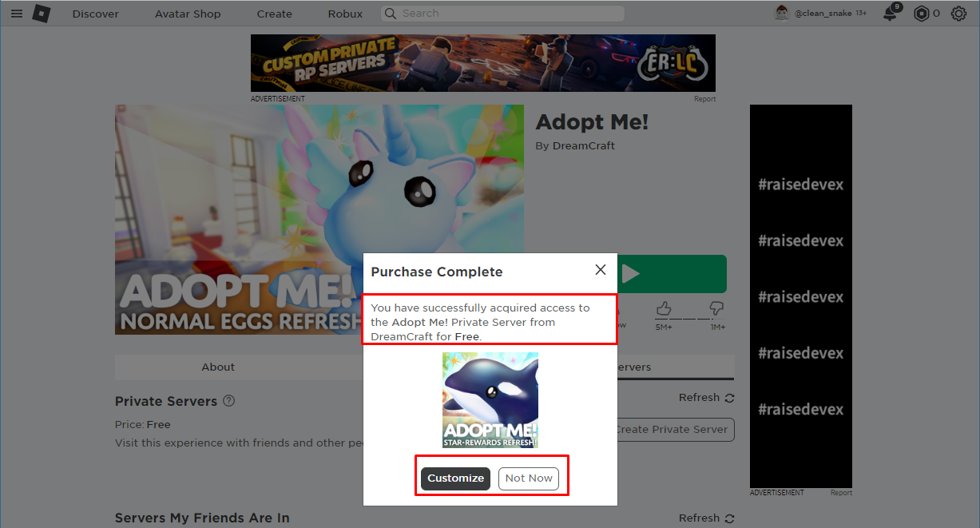Open the hamburger navigation menu
This screenshot has height=528, width=980.
pyautogui.click(x=17, y=14)
